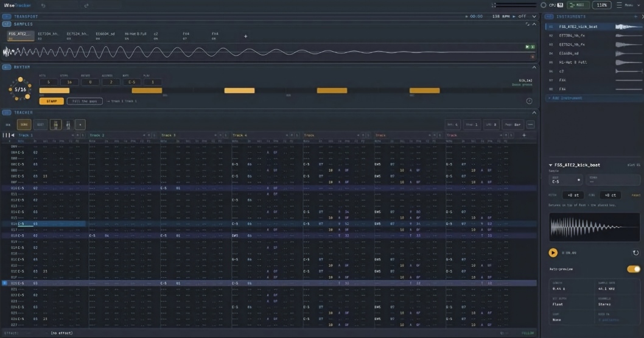This screenshot has width=644, height=338.
Task: Toggle the Samples panel pill button
Action: click(7, 24)
